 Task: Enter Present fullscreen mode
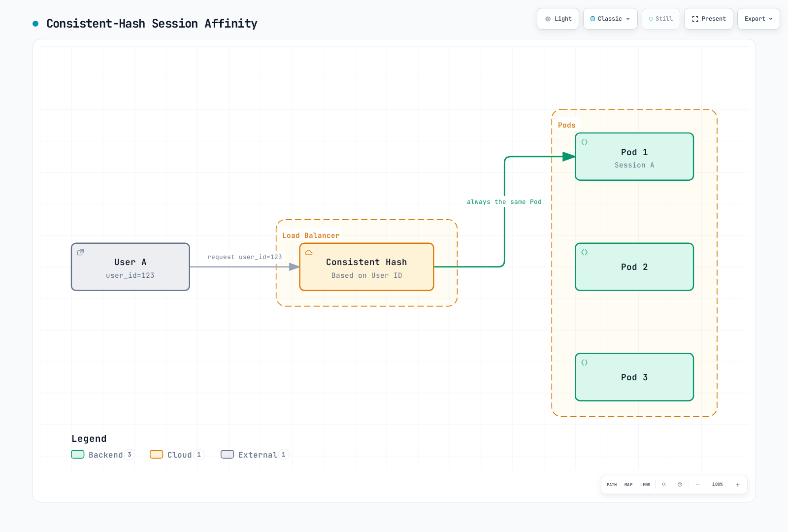(x=709, y=19)
